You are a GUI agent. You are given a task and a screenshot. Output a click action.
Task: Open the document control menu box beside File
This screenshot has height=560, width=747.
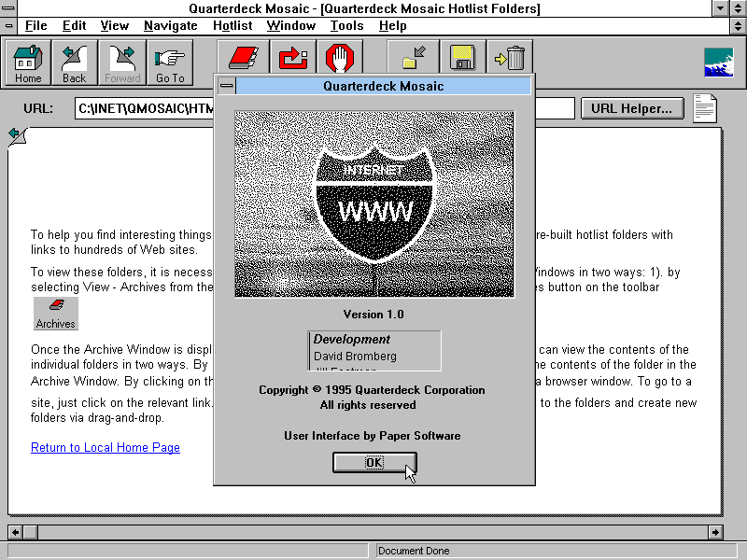(8, 26)
